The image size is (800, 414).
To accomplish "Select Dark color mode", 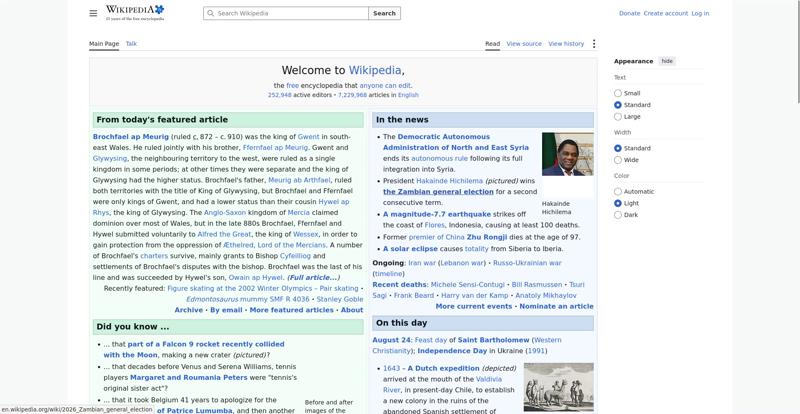I will coord(617,215).
